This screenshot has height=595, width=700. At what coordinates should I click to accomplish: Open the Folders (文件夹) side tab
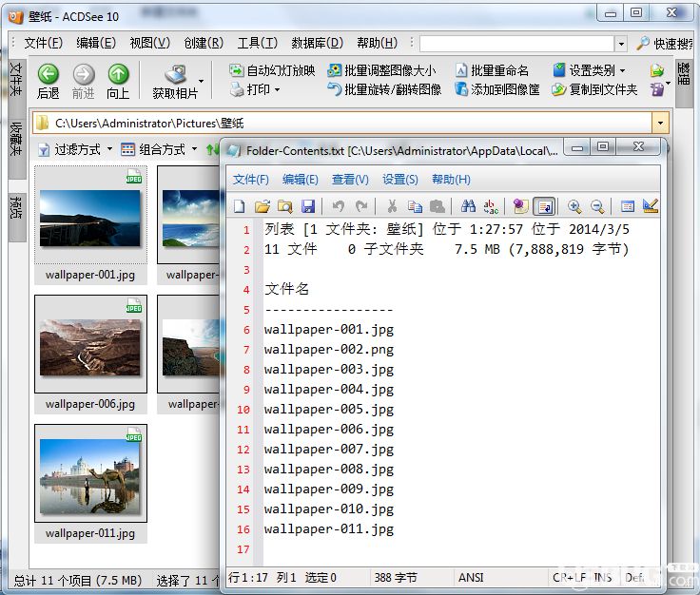16,79
